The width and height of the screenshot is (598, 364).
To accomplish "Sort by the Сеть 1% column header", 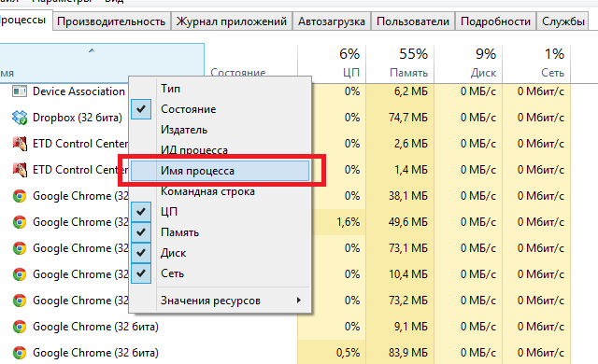I will click(536, 63).
